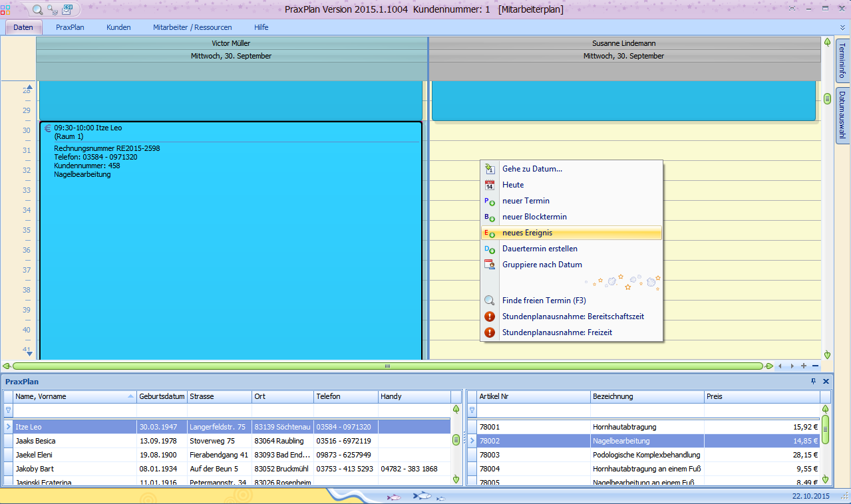
Task: Select article row '78001' Hornhautabtragung
Action: [649, 427]
